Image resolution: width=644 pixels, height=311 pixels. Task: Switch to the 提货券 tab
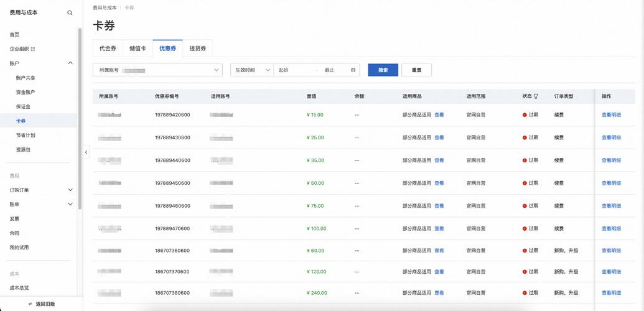tap(198, 49)
